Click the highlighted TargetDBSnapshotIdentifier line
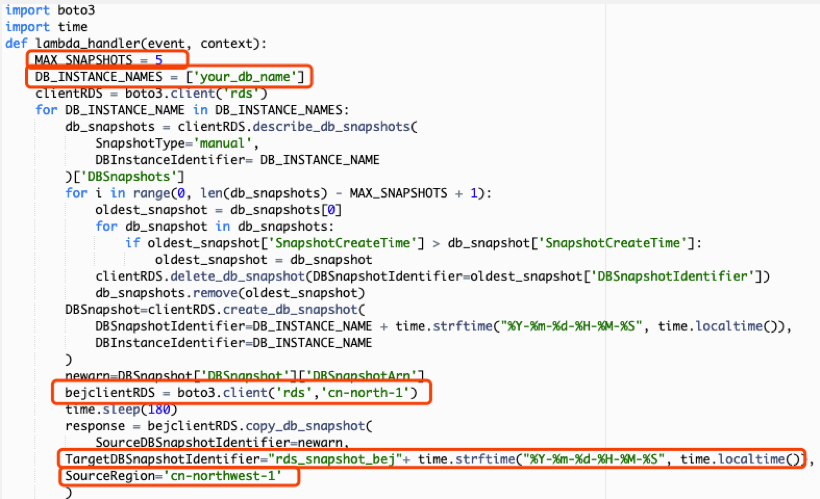Screen dimensions: 820x499 [x=432, y=459]
